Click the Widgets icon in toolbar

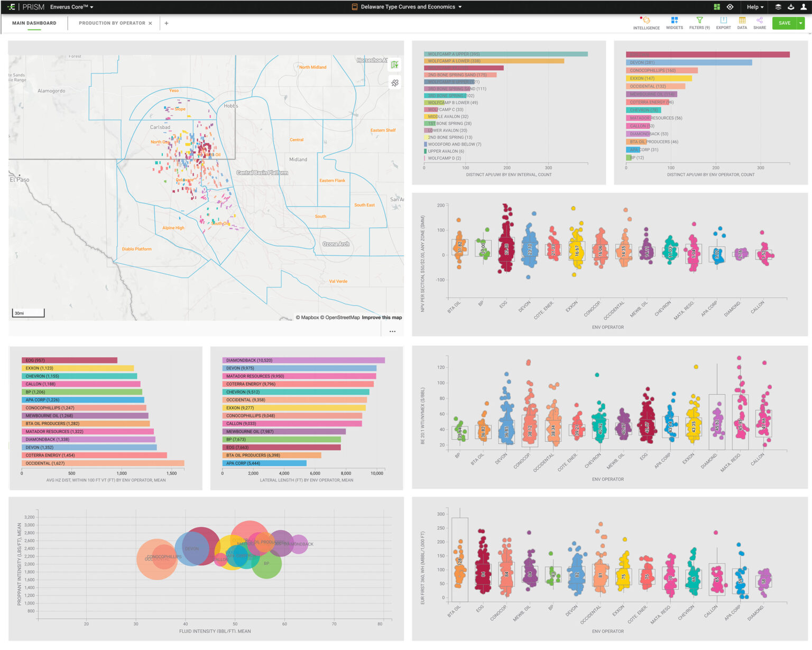674,21
